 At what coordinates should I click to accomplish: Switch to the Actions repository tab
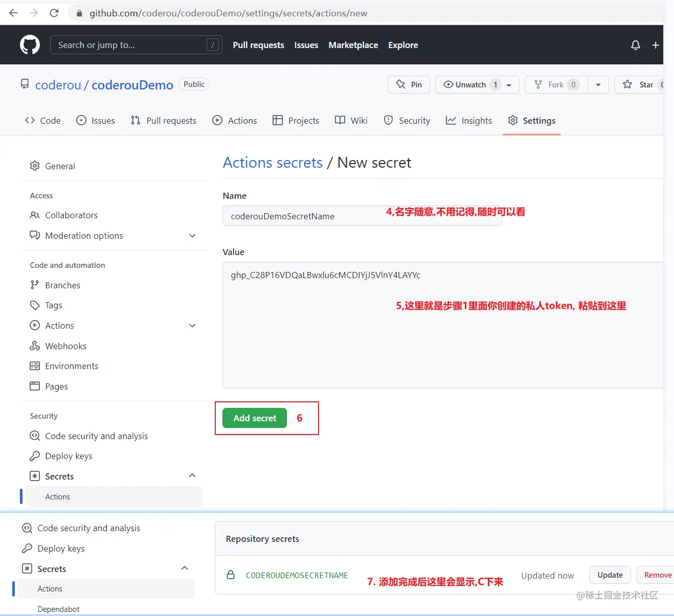coord(235,121)
